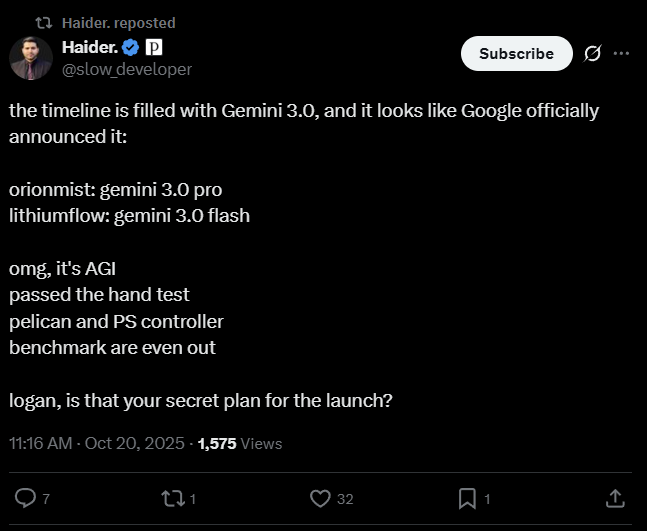Open the profile via the bold "Haider." name
The width and height of the screenshot is (647, 531).
coord(89,47)
